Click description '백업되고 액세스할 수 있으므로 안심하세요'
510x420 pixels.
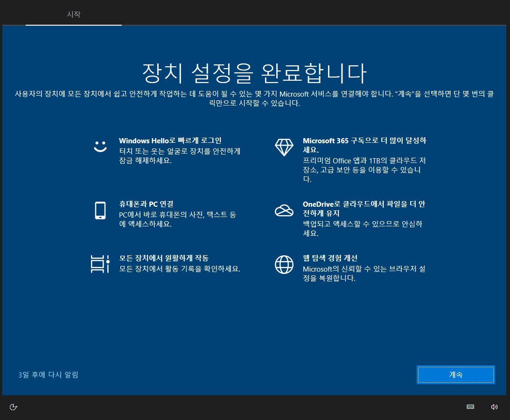click(x=363, y=228)
